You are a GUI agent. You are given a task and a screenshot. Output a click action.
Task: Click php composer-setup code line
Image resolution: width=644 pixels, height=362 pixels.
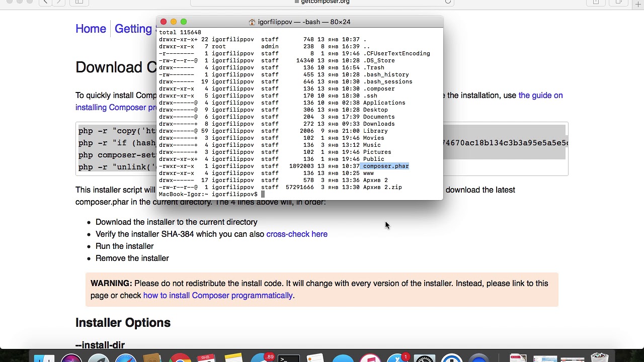(117, 155)
